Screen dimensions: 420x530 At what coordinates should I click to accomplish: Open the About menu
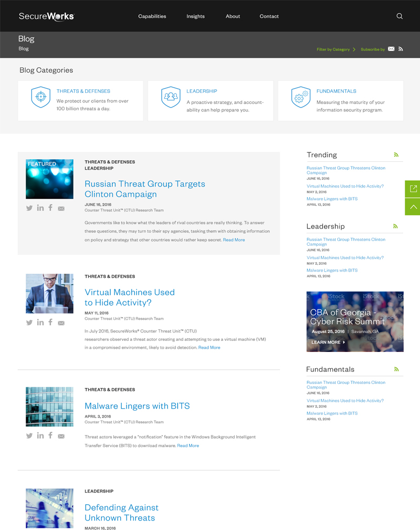click(x=233, y=16)
